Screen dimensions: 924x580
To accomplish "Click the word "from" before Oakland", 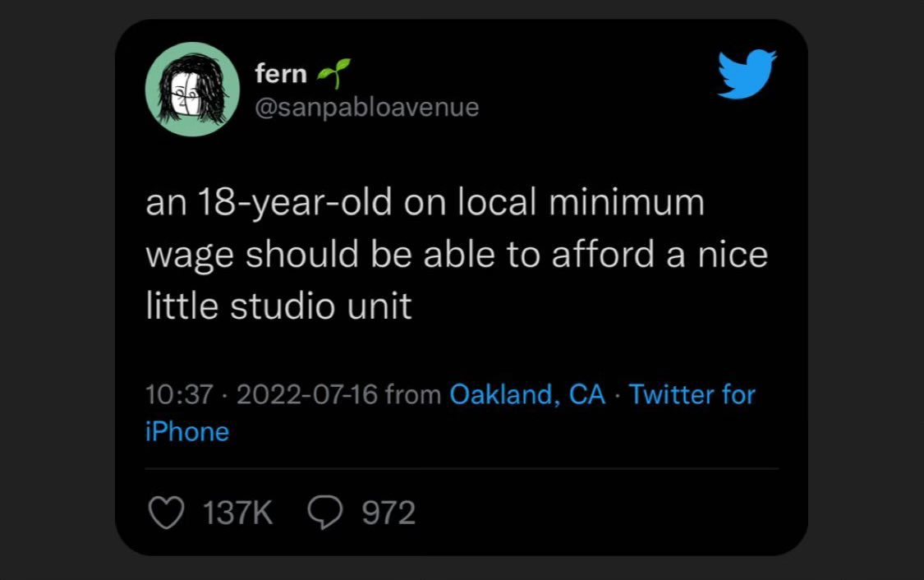I will tap(414, 395).
